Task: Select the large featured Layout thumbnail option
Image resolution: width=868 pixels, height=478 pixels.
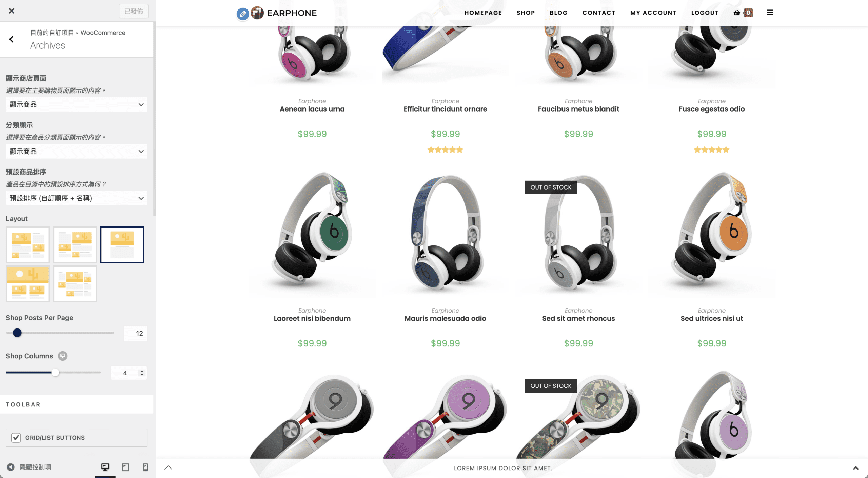Action: tap(28, 284)
